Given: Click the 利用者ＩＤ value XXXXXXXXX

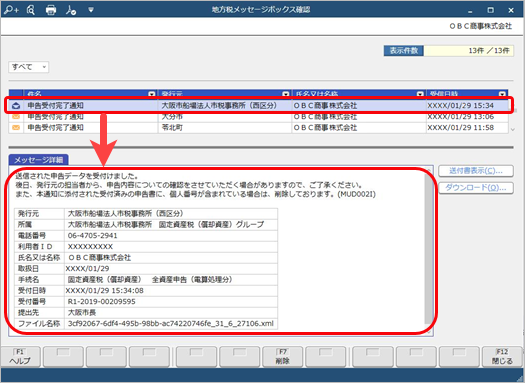Looking at the screenshot, I should pyautogui.click(x=90, y=247).
